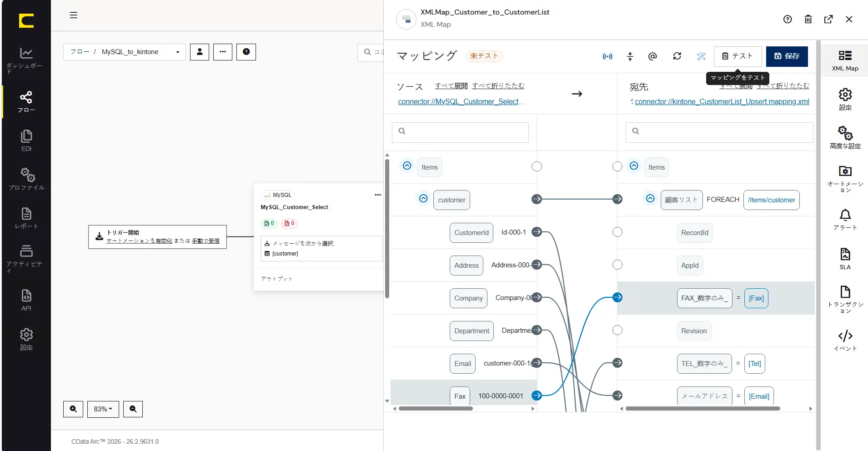Open the Events (イベント) tab
This screenshot has height=451, width=868.
pos(845,341)
